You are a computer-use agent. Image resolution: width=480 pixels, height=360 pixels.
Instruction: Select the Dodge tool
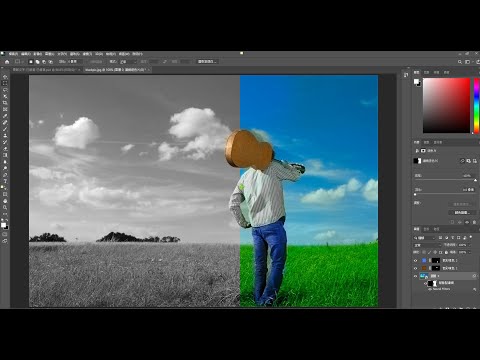click(5, 168)
